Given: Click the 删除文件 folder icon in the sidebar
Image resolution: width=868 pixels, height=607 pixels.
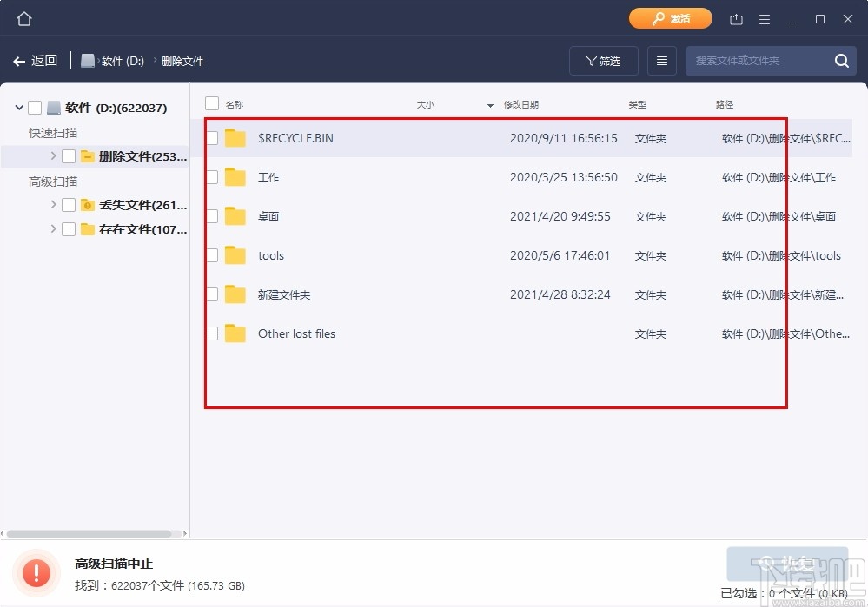Looking at the screenshot, I should pyautogui.click(x=87, y=156).
